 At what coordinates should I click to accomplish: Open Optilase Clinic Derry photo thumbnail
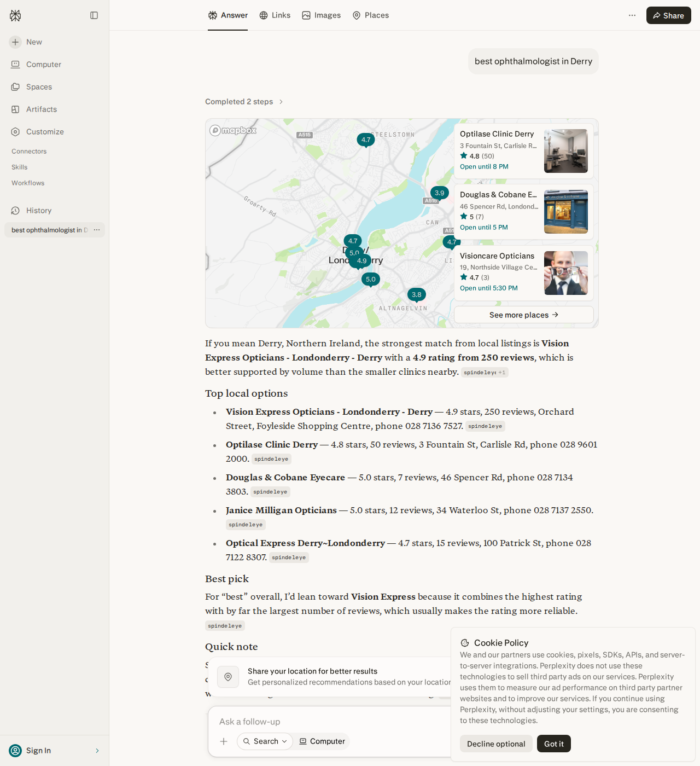click(566, 151)
